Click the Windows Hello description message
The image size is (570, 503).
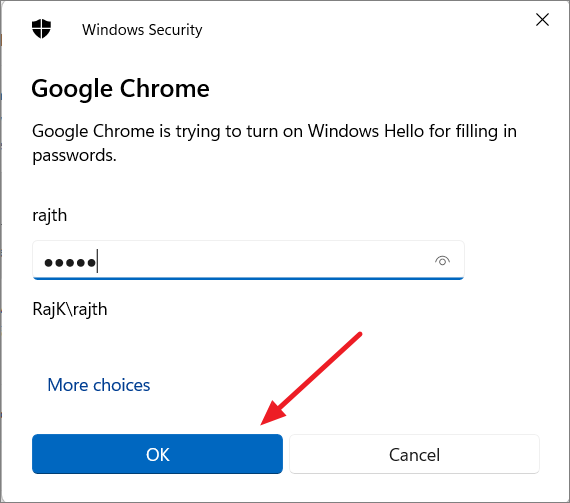tap(274, 143)
